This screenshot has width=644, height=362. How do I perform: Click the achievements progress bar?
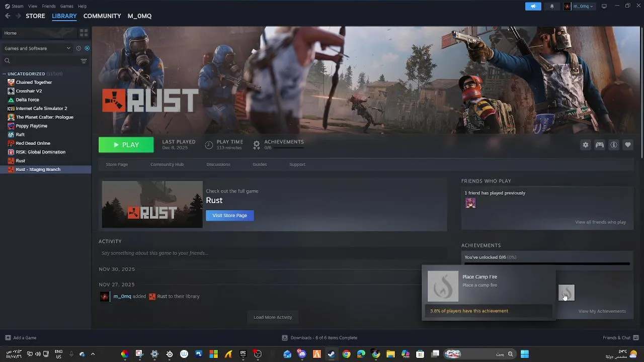547,263
